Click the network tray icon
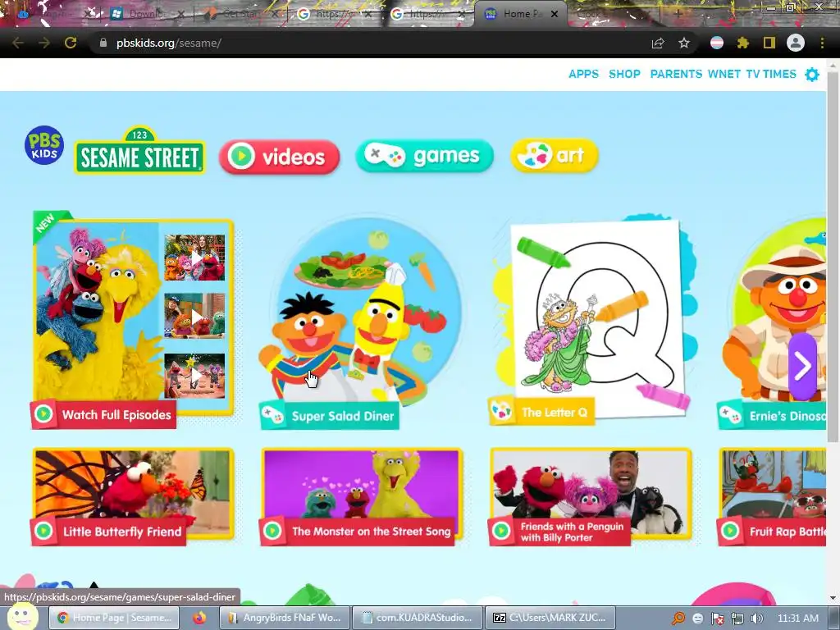Image resolution: width=840 pixels, height=630 pixels. 737,619
